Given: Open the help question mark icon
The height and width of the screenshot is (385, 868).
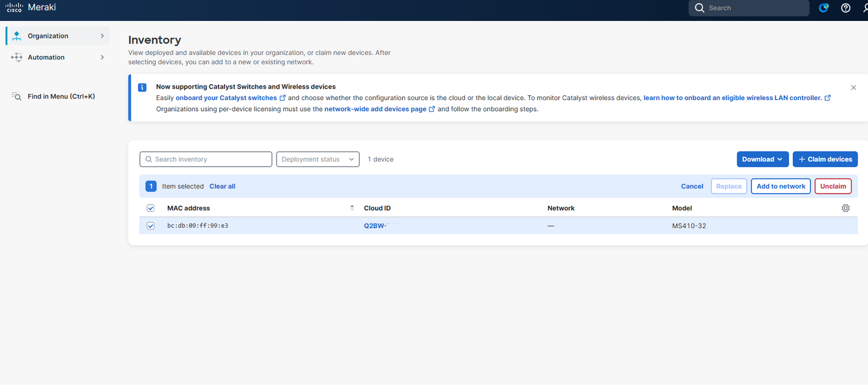Looking at the screenshot, I should point(845,8).
